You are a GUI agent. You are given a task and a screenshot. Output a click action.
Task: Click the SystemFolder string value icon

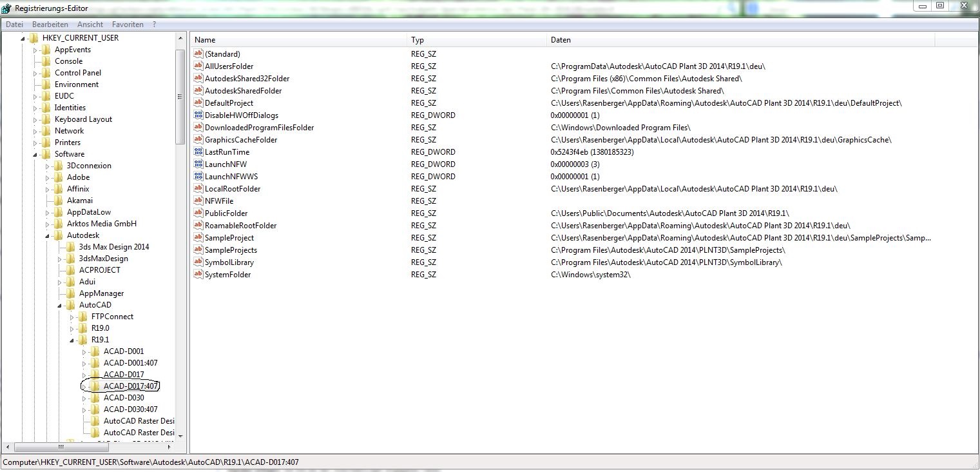(x=198, y=275)
